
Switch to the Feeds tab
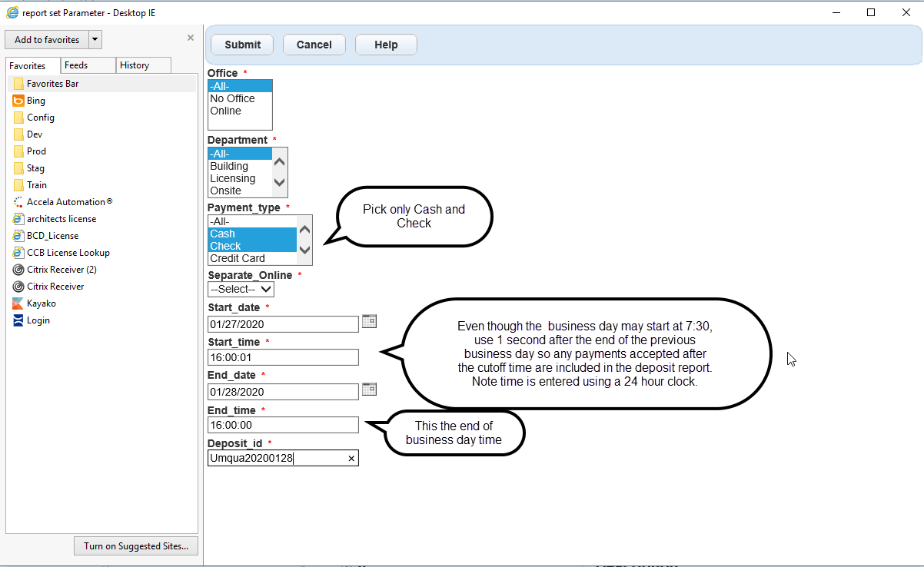tap(76, 65)
